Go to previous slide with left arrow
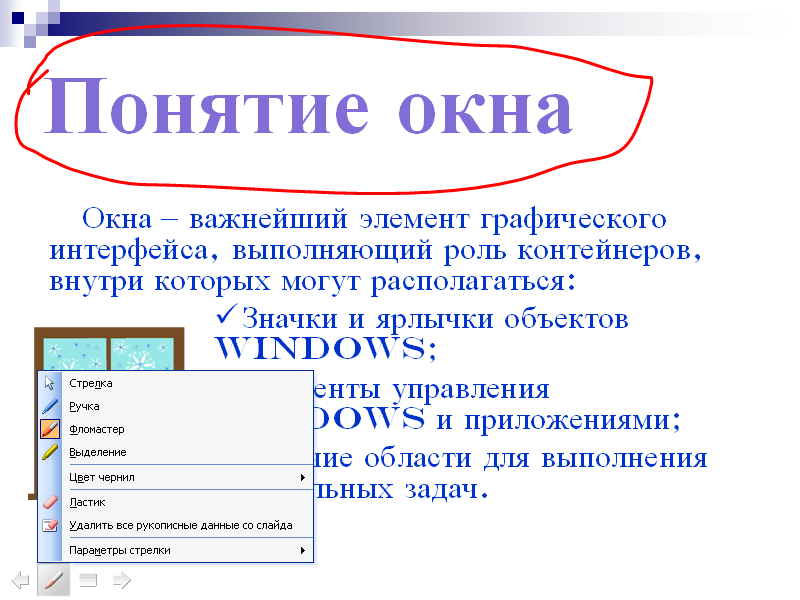Image resolution: width=800 pixels, height=600 pixels. click(x=20, y=580)
